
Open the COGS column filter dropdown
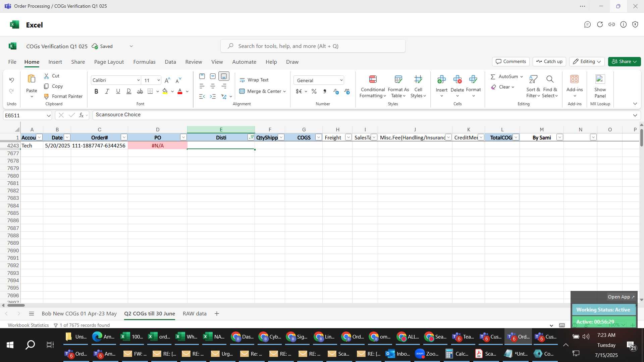[x=318, y=137]
